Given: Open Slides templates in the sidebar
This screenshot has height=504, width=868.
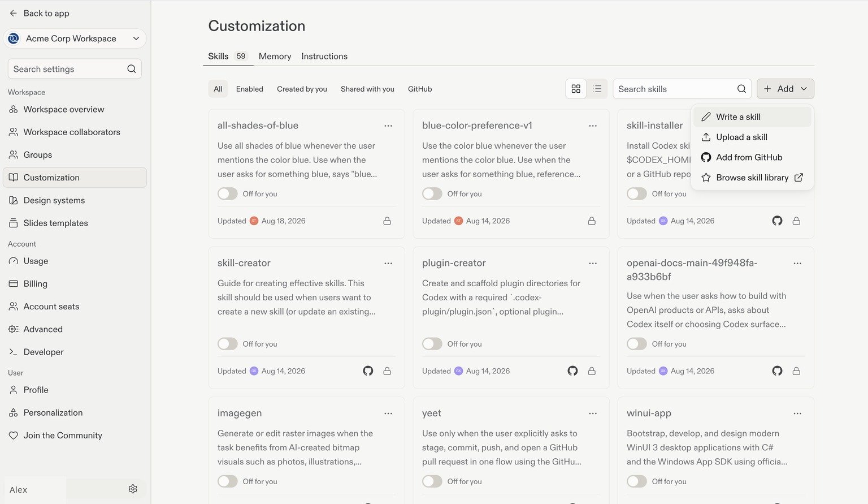Looking at the screenshot, I should [75, 223].
